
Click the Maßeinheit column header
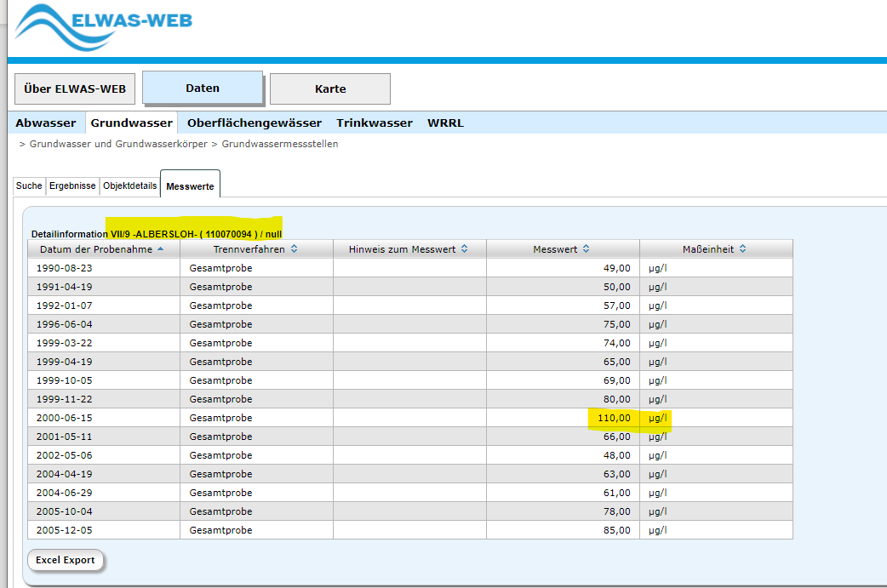click(716, 248)
